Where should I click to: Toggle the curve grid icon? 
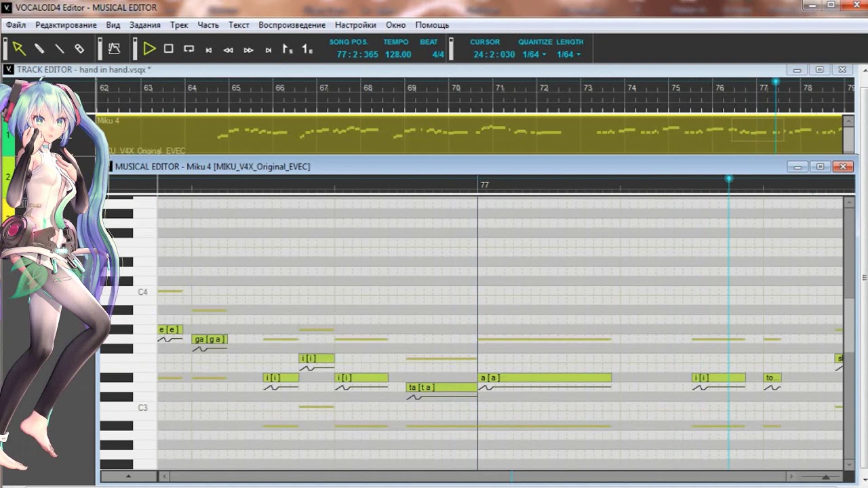pos(114,49)
